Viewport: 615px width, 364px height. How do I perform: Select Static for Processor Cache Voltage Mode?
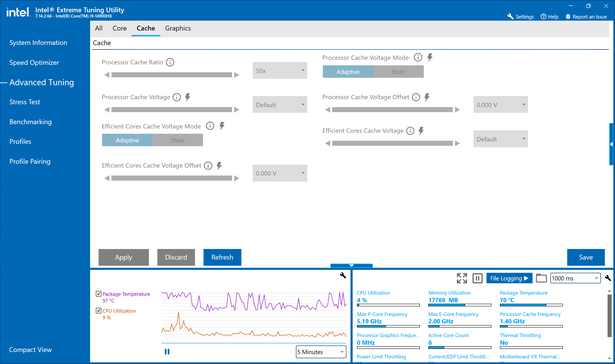point(398,72)
